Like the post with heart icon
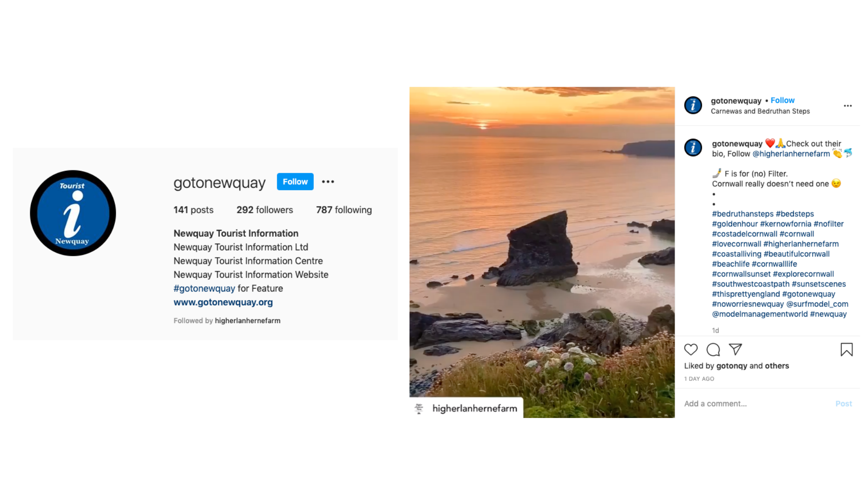 coord(690,349)
